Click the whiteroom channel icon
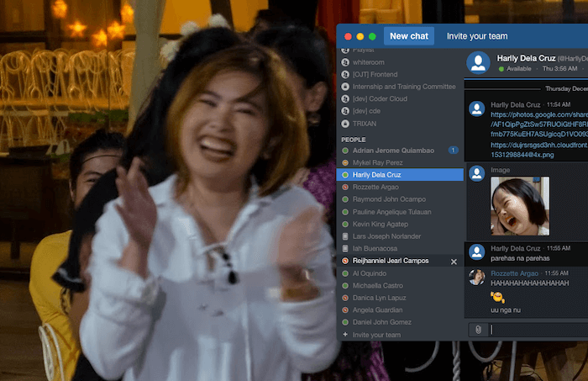This screenshot has width=588, height=381. (x=345, y=62)
